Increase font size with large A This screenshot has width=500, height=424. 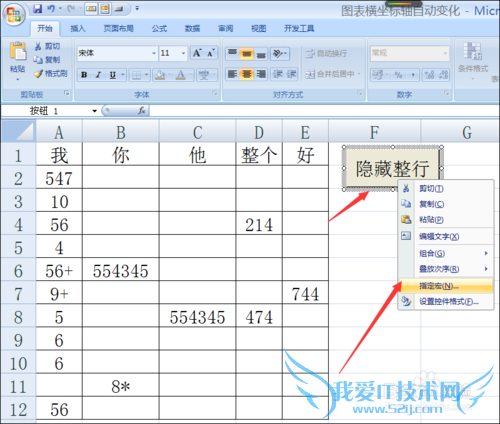point(197,53)
